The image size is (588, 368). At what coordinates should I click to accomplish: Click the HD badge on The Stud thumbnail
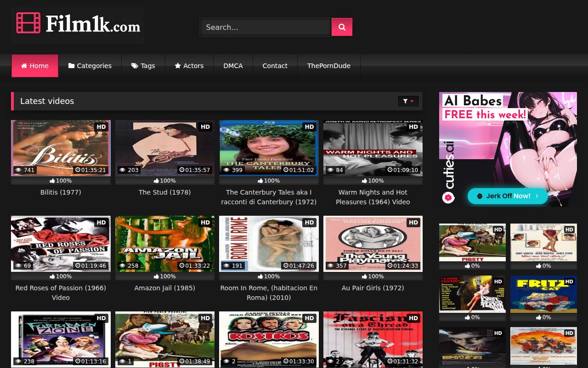tap(205, 127)
